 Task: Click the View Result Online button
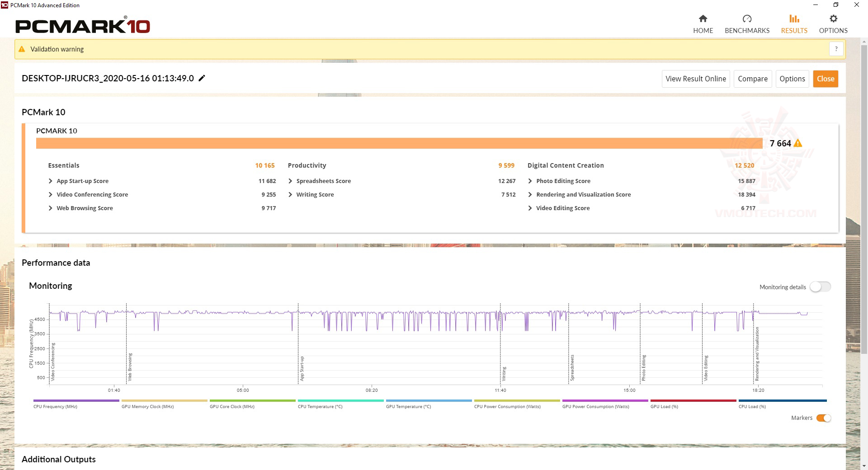[x=696, y=79]
